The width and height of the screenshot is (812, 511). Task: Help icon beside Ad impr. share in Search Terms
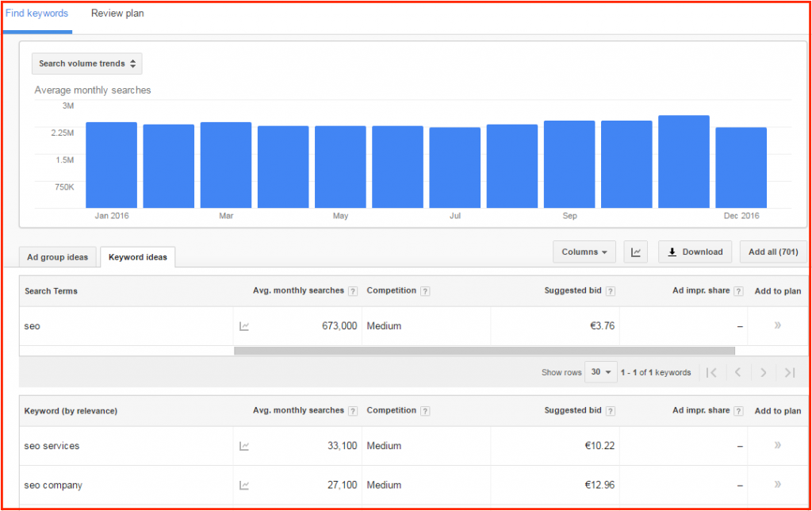coord(738,291)
